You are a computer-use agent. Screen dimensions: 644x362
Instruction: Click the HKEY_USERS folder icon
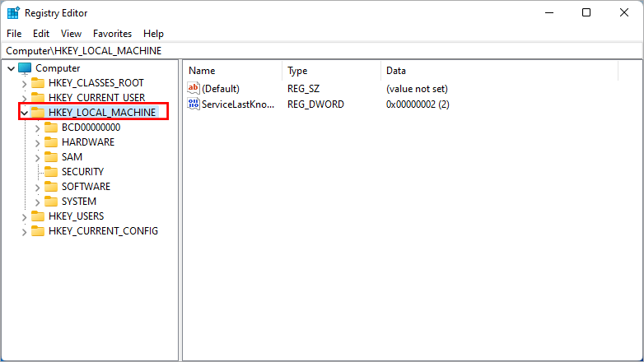38,216
